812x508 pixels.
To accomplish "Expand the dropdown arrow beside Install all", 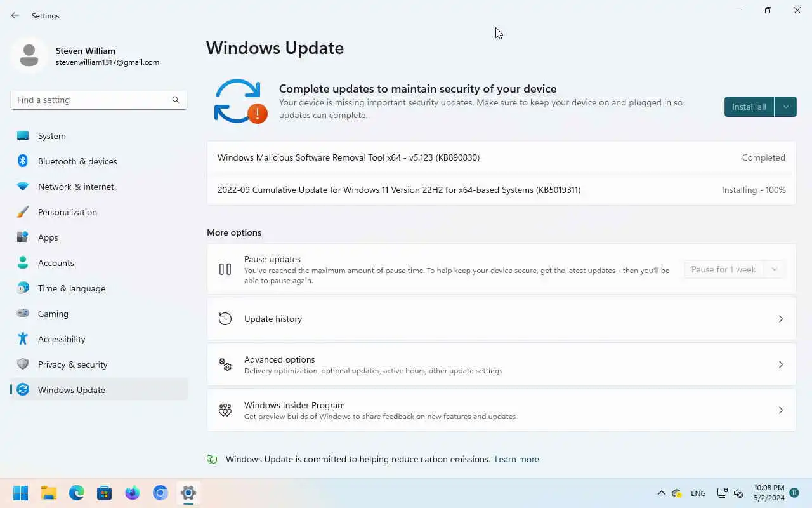I will (x=786, y=107).
